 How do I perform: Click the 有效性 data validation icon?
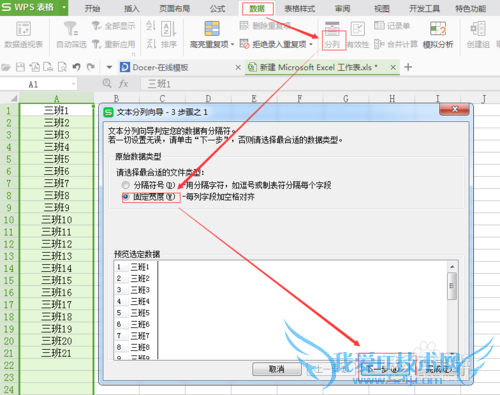coord(358,29)
